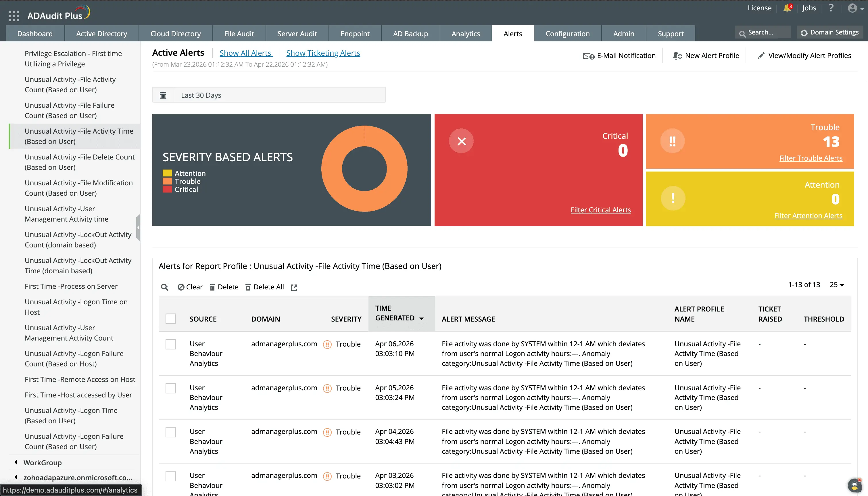Click the red Critical legend swatch
The height and width of the screenshot is (496, 868).
167,189
